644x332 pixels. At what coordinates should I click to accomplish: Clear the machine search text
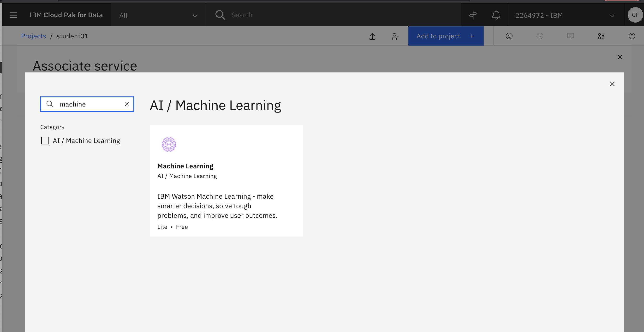(x=127, y=104)
